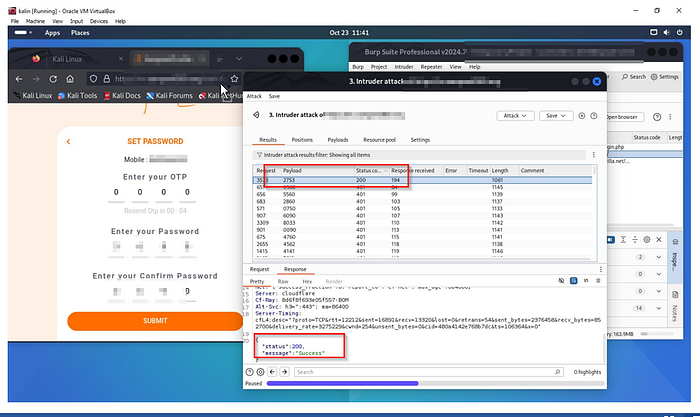Go to previous search match arrow
The height and width of the screenshot is (417, 700).
click(272, 372)
